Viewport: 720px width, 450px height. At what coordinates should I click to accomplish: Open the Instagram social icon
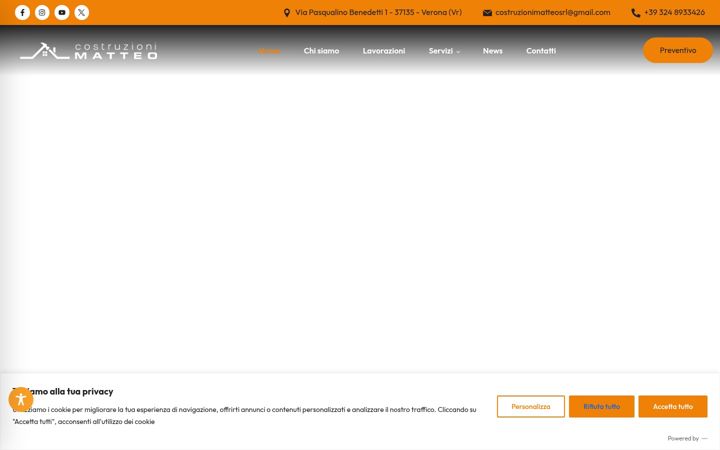(x=42, y=12)
